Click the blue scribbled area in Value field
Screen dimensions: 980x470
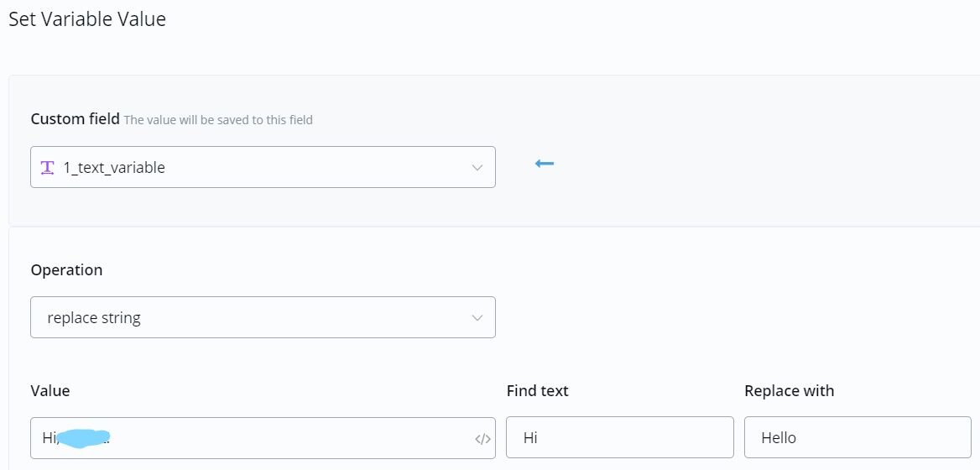click(82, 437)
